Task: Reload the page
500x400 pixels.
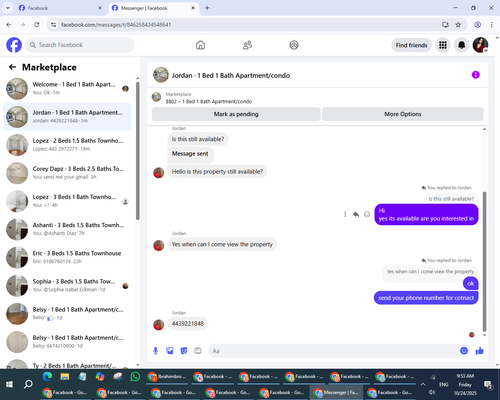Action: click(x=37, y=25)
